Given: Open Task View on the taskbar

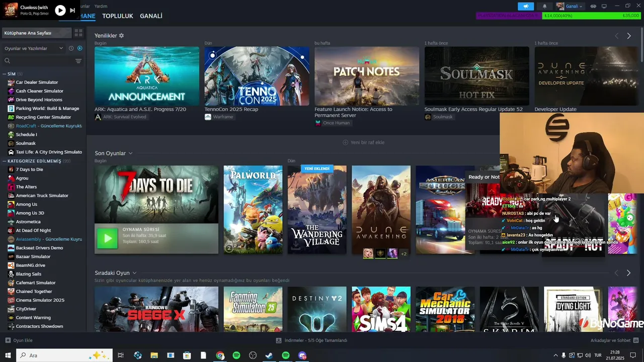Looking at the screenshot, I should coord(121,355).
